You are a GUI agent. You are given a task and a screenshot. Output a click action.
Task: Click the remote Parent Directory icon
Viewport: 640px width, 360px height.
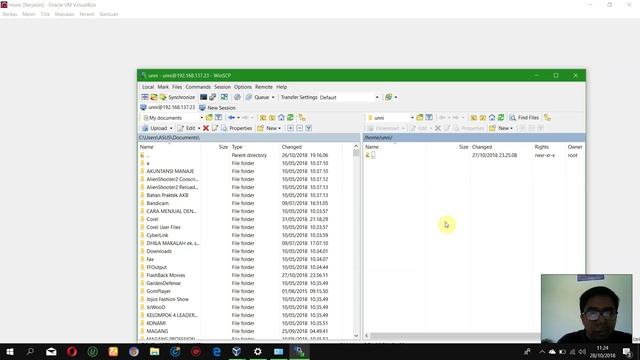point(473,118)
